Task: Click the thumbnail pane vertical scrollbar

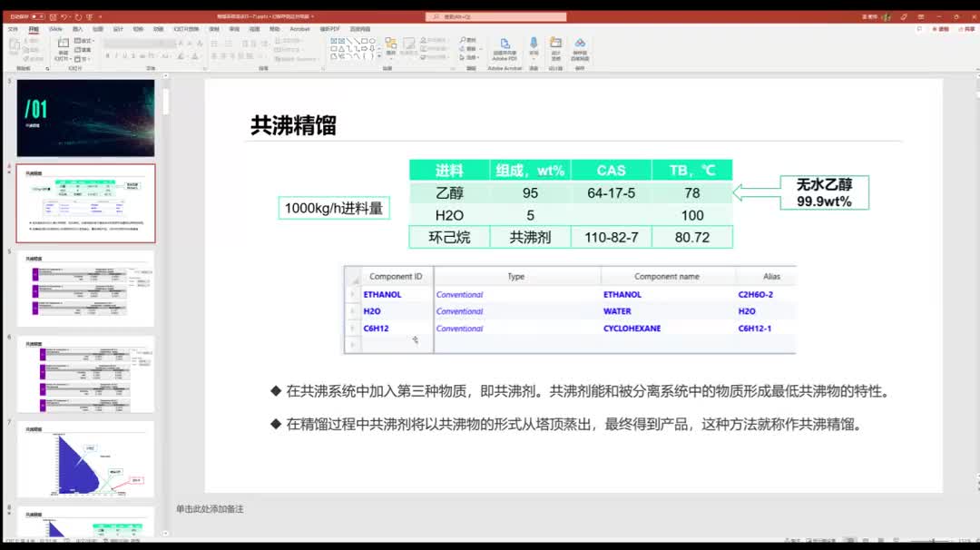Action: (166, 102)
